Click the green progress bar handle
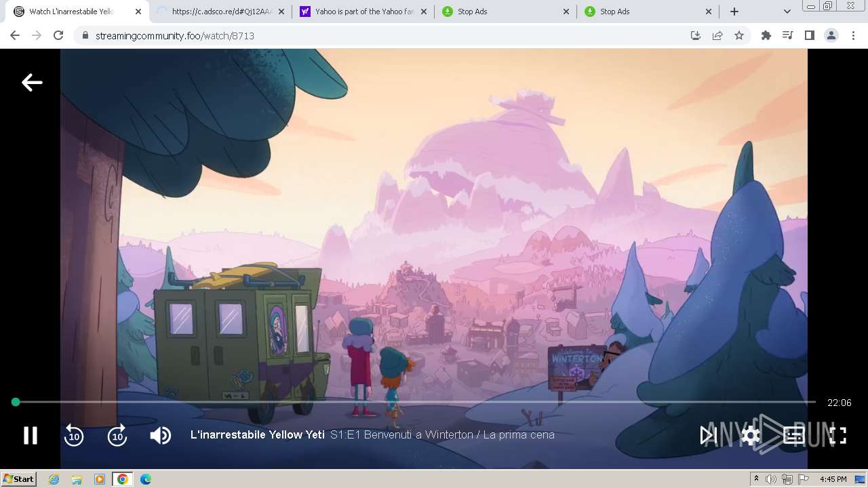This screenshot has height=488, width=868. pos(16,402)
